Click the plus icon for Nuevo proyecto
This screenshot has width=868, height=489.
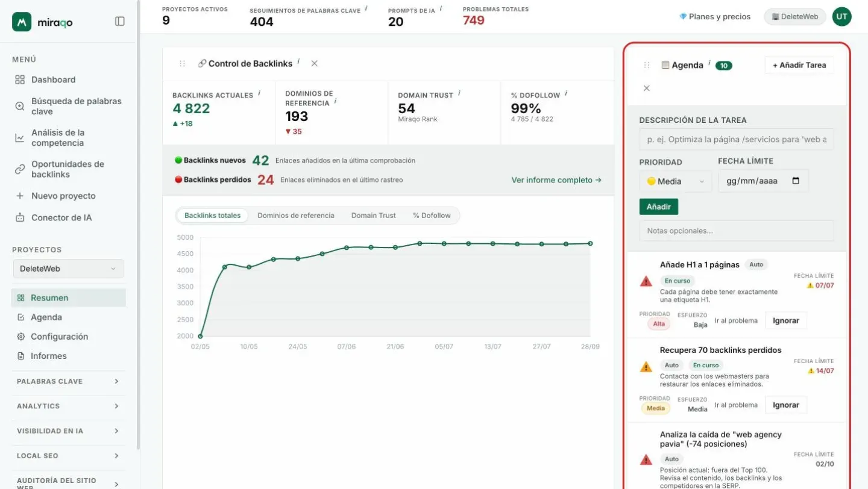(x=20, y=196)
